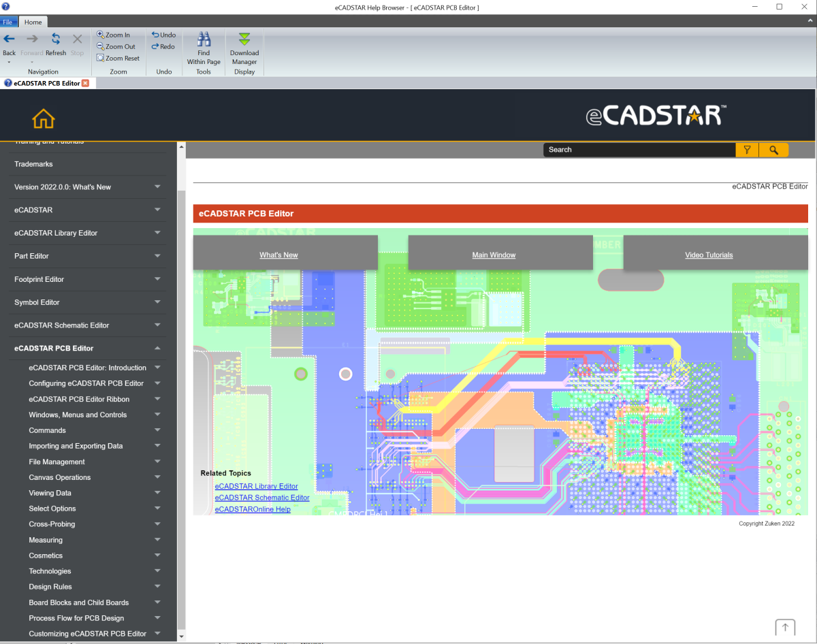The width and height of the screenshot is (817, 644).
Task: Open Importing and Exporting Data topic
Action: tap(76, 446)
